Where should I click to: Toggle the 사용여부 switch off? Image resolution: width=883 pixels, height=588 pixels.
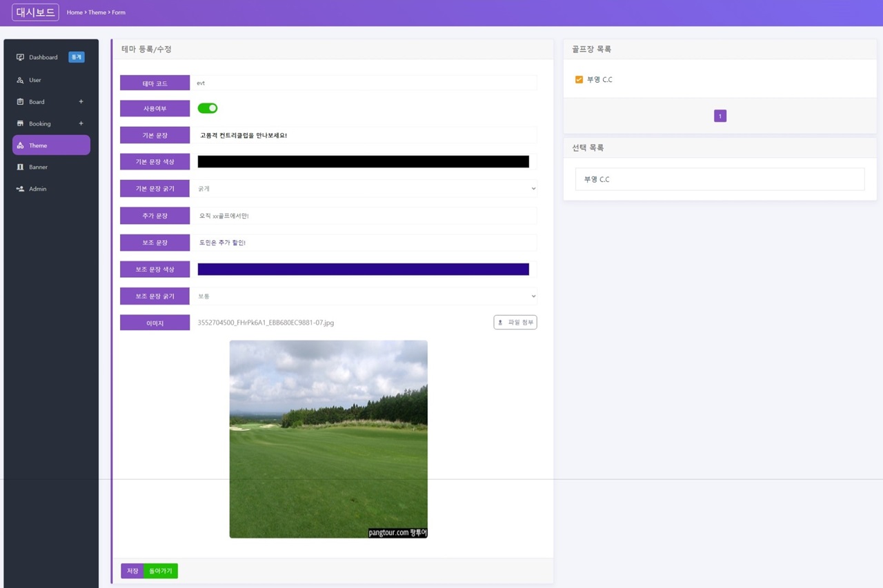click(x=208, y=108)
